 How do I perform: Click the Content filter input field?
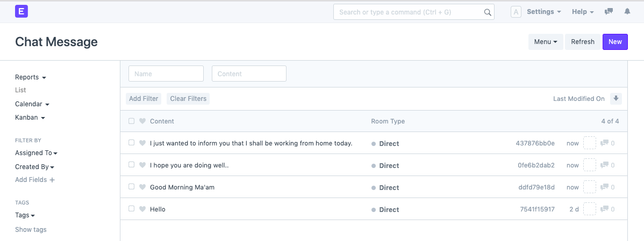click(249, 74)
